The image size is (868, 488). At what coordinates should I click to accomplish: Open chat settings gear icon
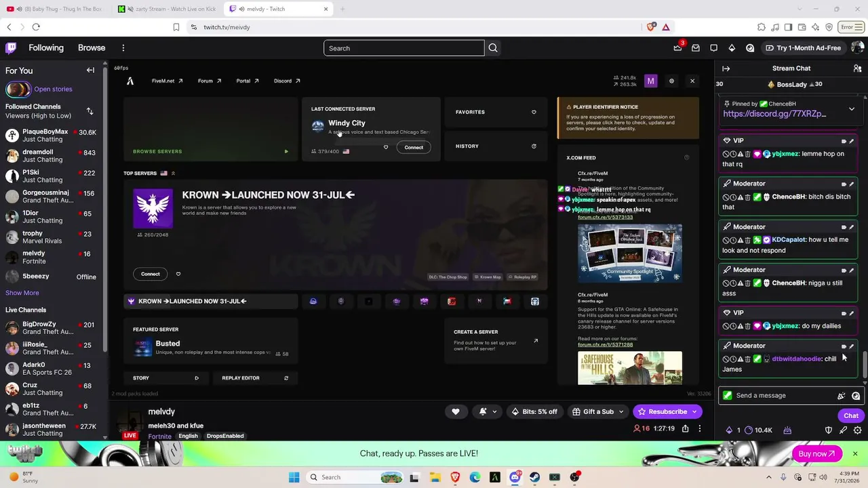point(858,430)
